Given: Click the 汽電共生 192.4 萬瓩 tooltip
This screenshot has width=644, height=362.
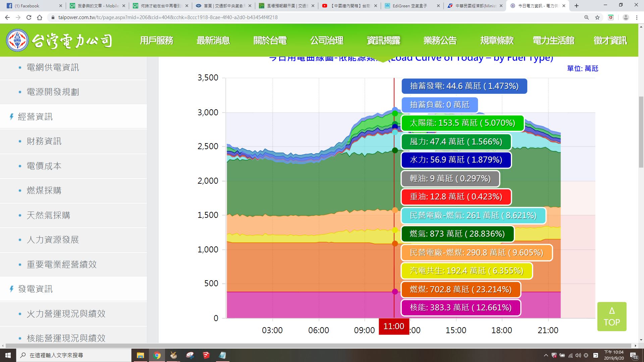Looking at the screenshot, I should coord(467,271).
